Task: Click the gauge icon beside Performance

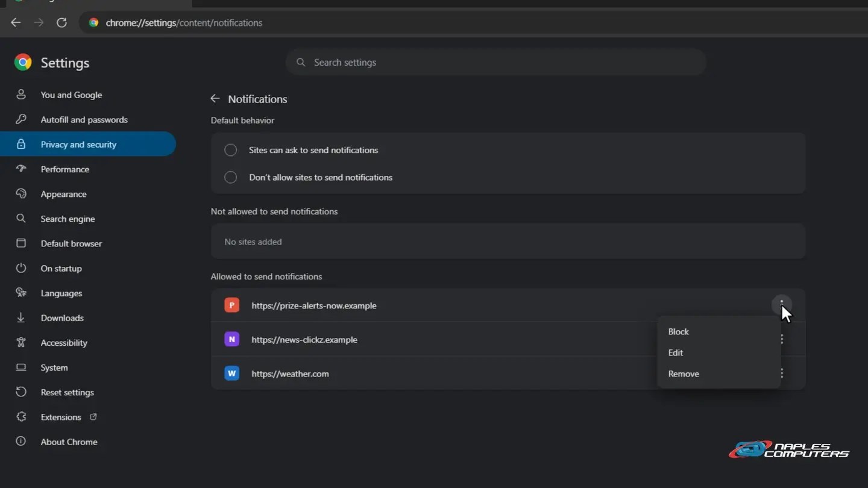Action: (21, 169)
